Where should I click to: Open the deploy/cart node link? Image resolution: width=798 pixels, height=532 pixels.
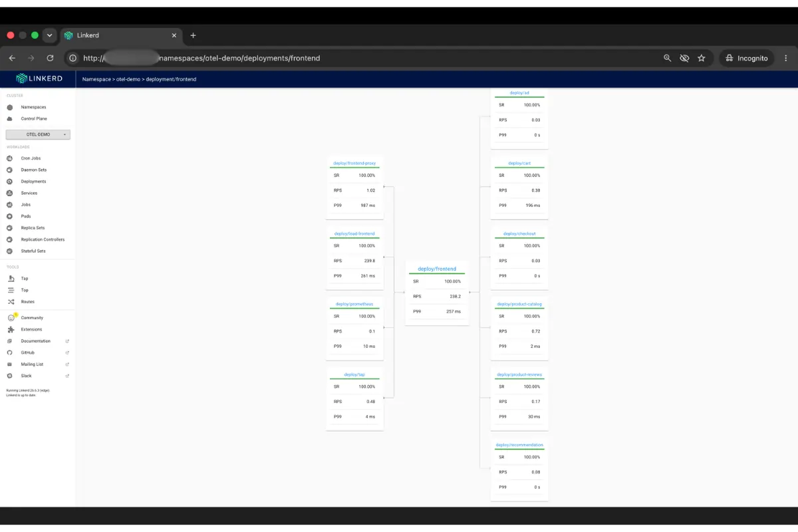(519, 163)
